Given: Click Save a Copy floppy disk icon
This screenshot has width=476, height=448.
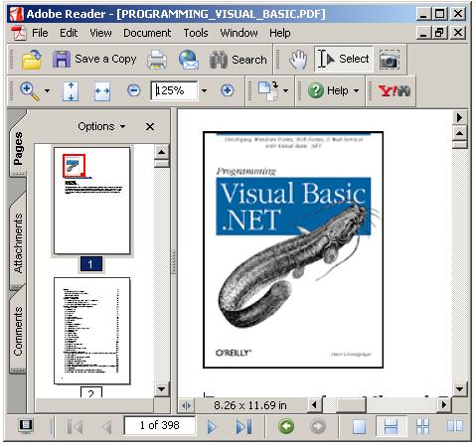Looking at the screenshot, I should pos(62,60).
